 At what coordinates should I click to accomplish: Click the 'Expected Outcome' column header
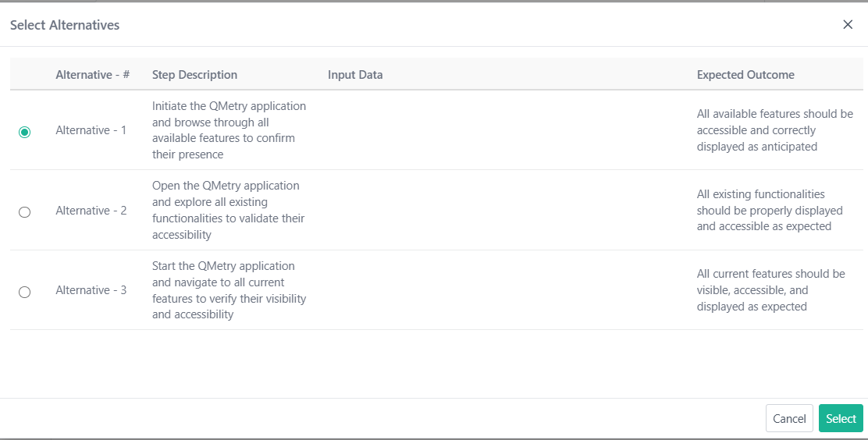pyautogui.click(x=745, y=75)
